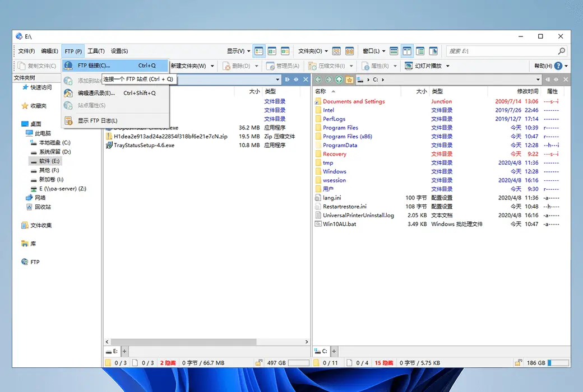Click the navigate up arrow in C: pane

tap(339, 80)
